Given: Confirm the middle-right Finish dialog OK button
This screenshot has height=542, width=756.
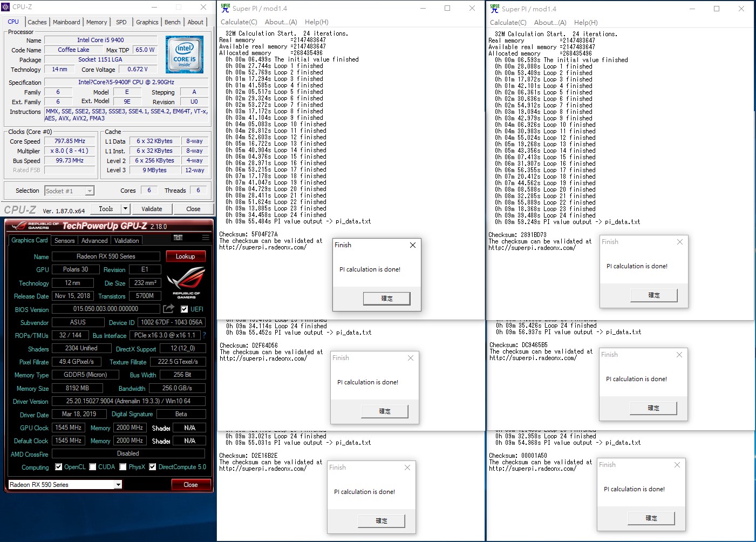Looking at the screenshot, I should tap(653, 408).
